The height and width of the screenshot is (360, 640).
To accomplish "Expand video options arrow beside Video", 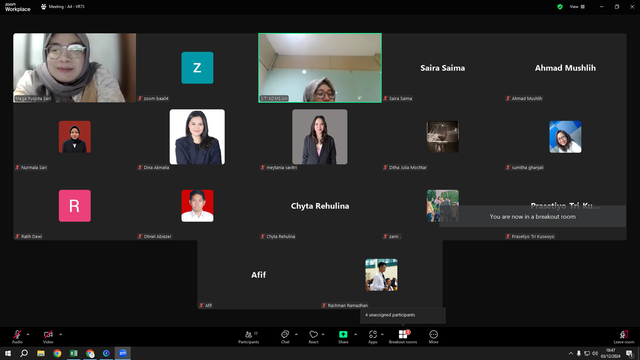I will 60,334.
